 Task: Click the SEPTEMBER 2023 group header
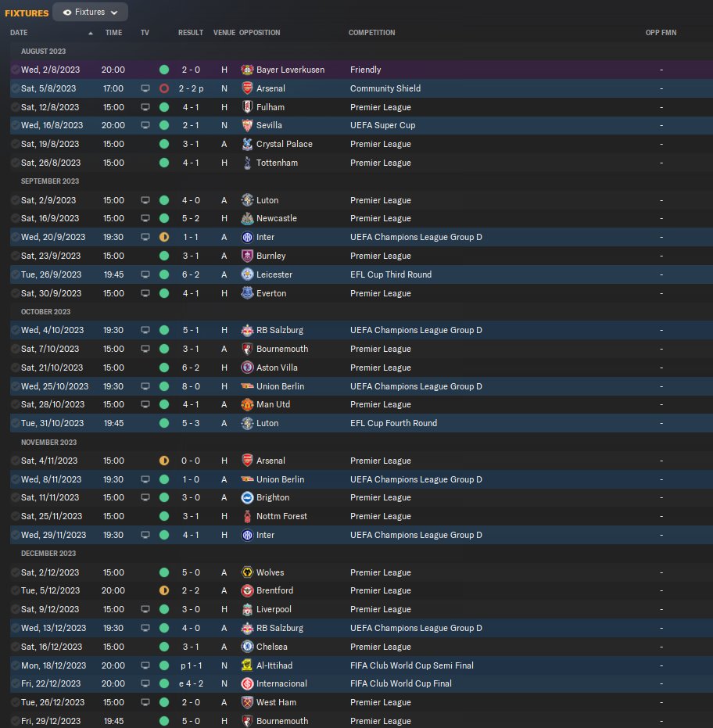50,181
